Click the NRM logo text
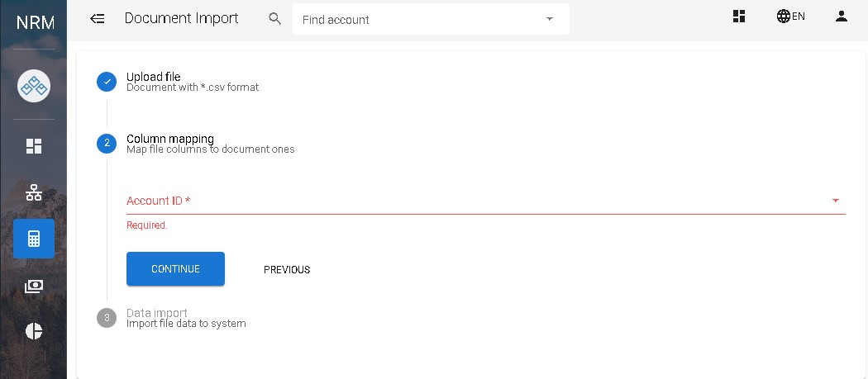 tap(35, 22)
